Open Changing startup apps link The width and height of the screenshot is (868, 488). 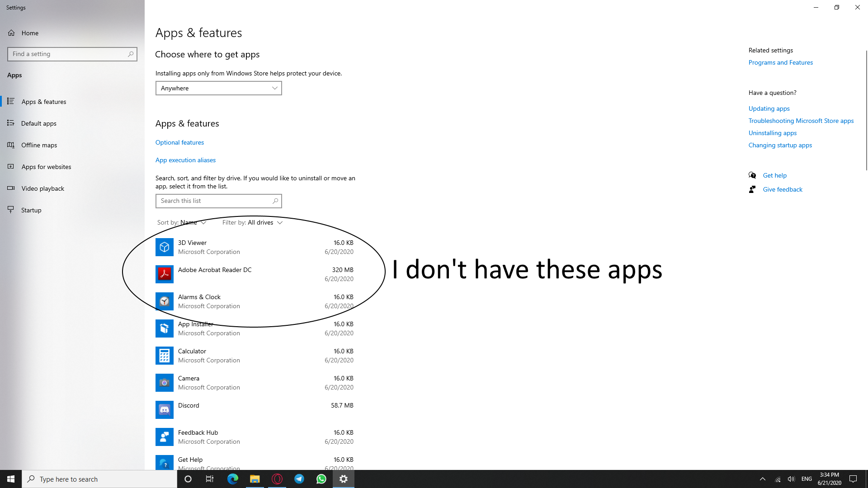[x=780, y=145]
